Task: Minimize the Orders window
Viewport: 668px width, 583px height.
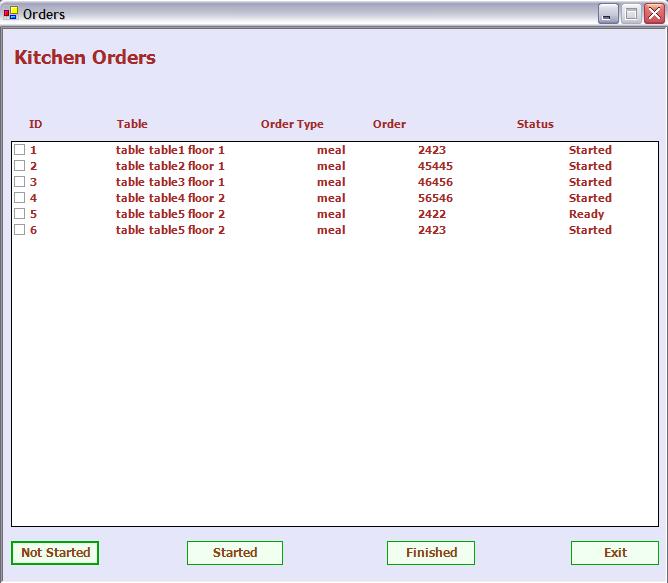Action: pyautogui.click(x=608, y=14)
